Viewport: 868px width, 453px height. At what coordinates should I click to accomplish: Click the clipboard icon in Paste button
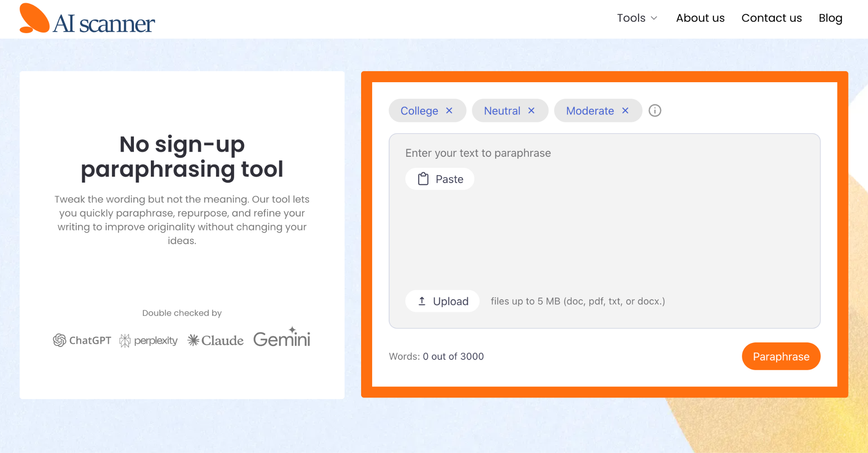tap(423, 179)
